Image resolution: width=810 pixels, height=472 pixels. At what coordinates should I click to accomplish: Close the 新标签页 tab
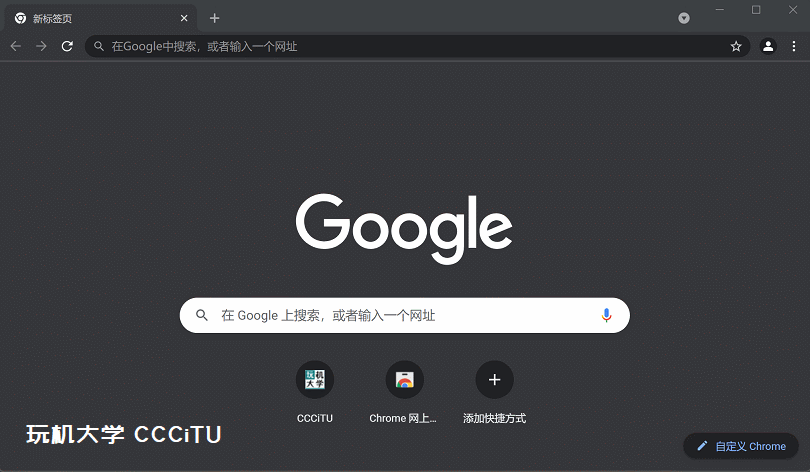[184, 18]
